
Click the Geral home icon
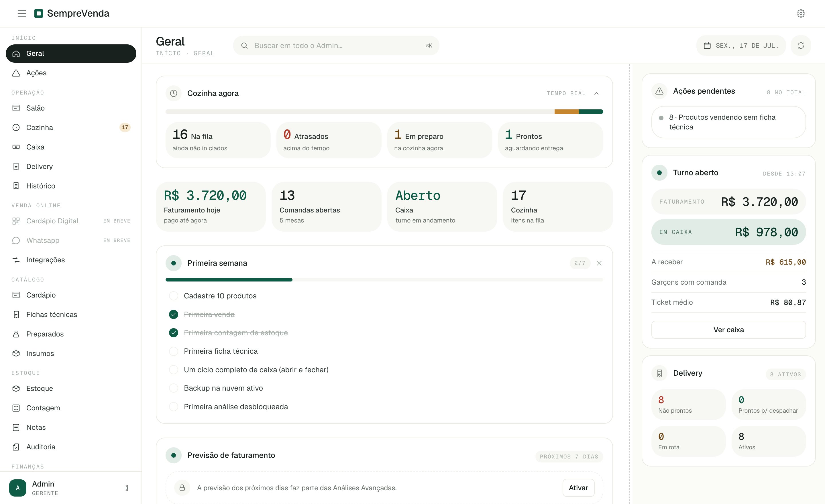pyautogui.click(x=16, y=54)
